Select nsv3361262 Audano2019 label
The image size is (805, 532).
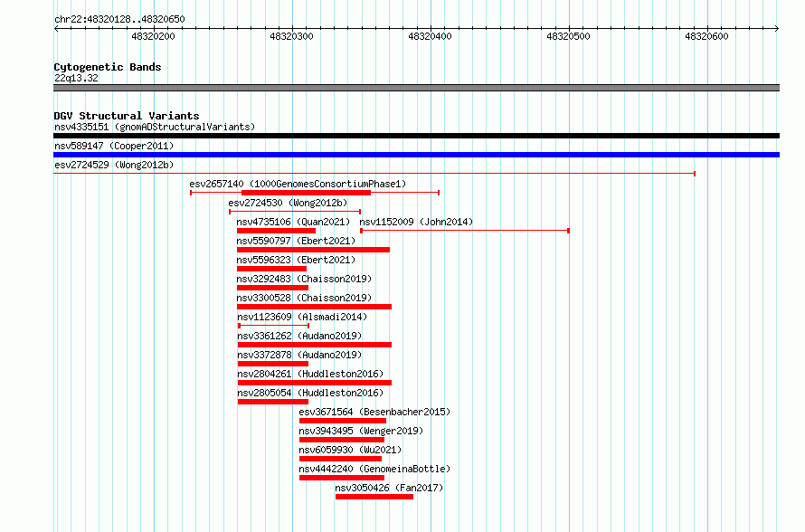coord(299,336)
